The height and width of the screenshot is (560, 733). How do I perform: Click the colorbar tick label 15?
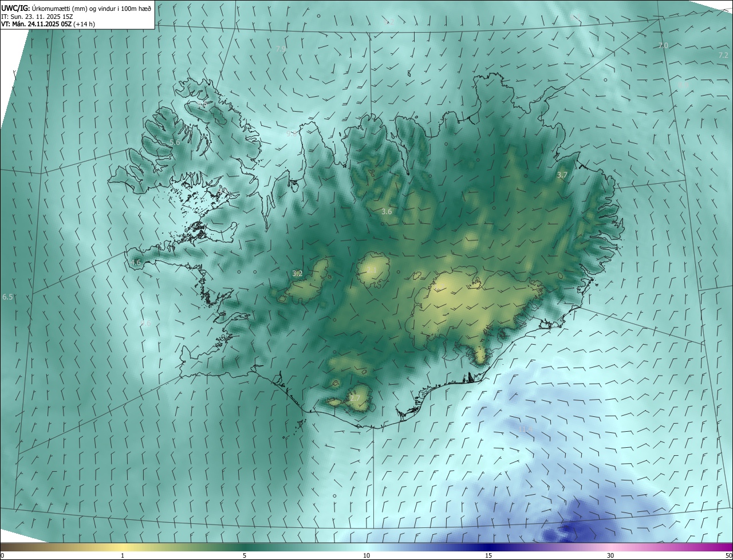click(488, 555)
